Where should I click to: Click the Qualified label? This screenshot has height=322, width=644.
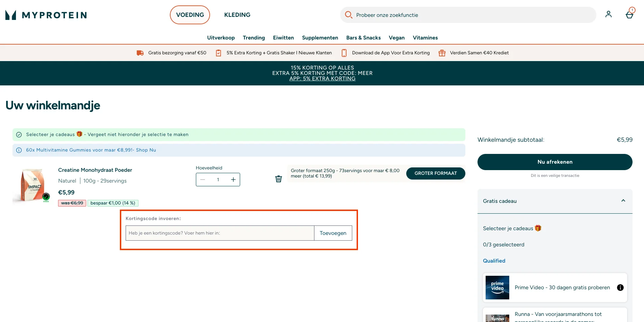[494, 261]
